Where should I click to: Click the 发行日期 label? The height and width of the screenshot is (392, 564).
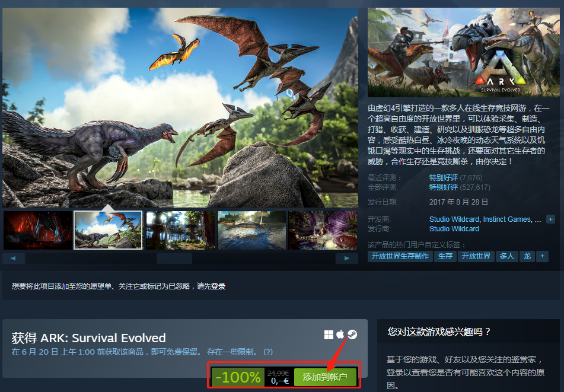tap(383, 202)
